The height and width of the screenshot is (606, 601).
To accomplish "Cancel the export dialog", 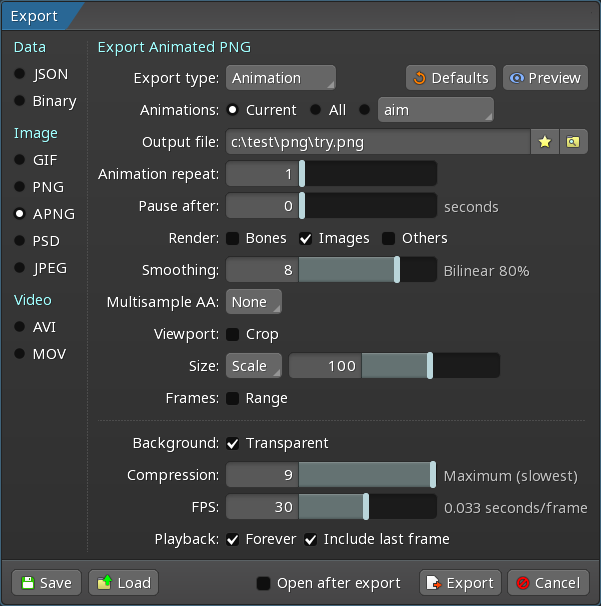I will coord(547,583).
